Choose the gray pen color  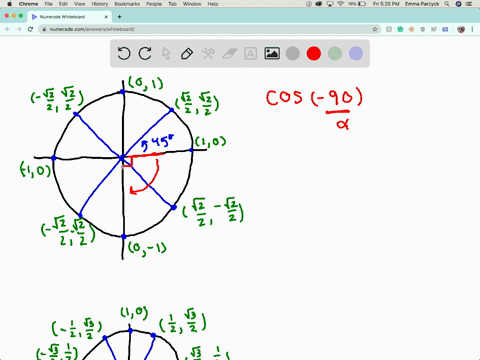(x=293, y=53)
